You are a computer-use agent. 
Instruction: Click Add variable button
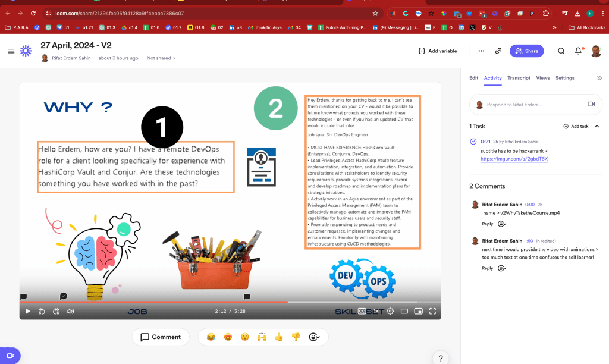point(437,51)
